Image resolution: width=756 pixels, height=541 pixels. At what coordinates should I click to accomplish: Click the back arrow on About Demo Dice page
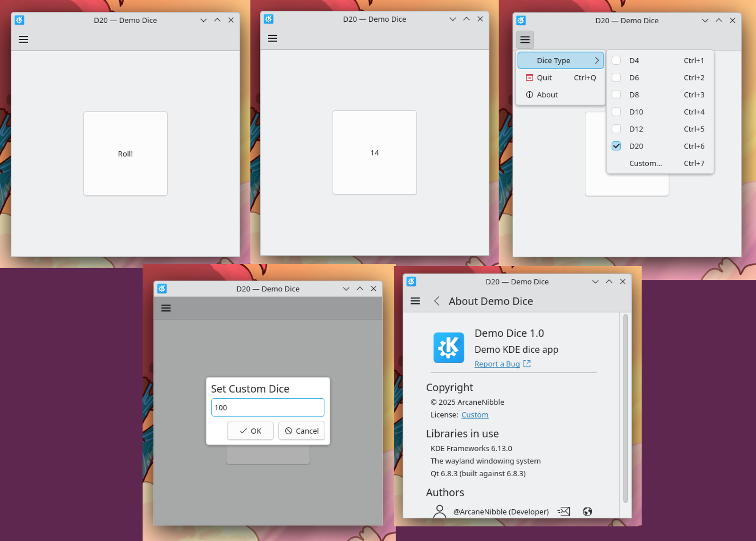[437, 301]
